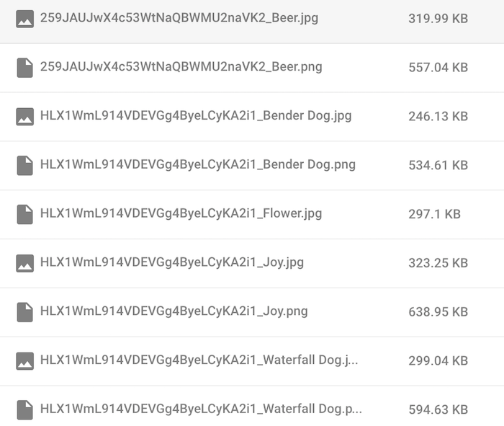Click file icon beside Flower.jpg
504x426 pixels.
click(x=24, y=214)
